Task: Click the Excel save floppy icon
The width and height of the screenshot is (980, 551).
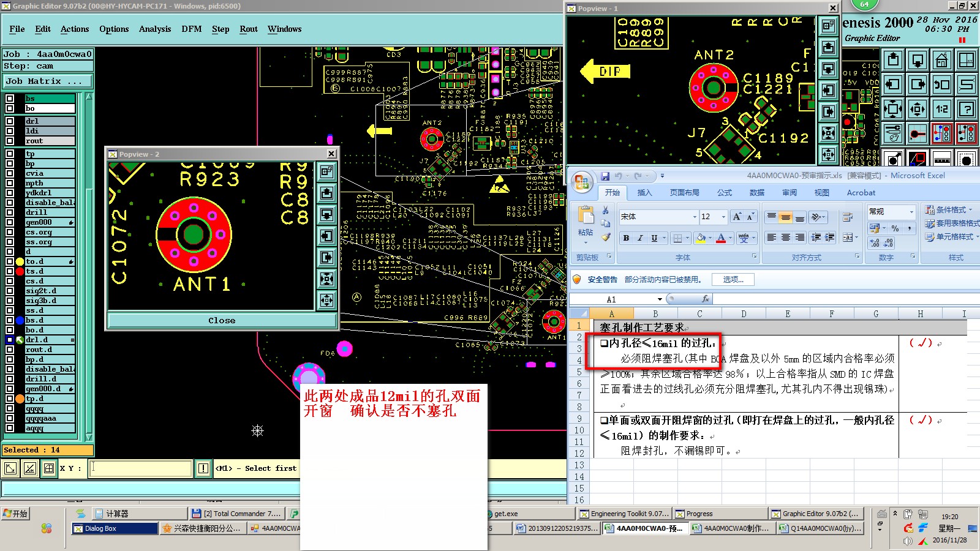Action: pyautogui.click(x=605, y=176)
